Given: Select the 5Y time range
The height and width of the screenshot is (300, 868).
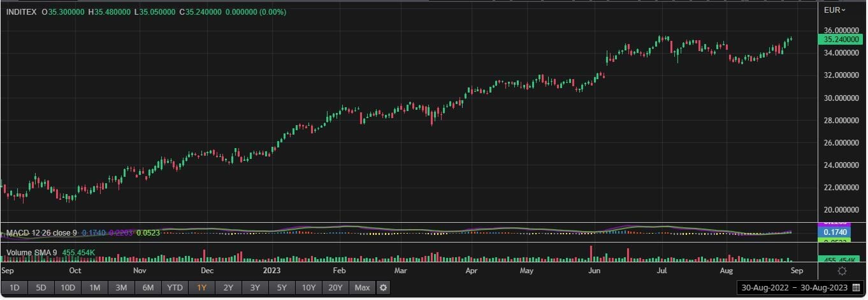Looking at the screenshot, I should pyautogui.click(x=282, y=288).
